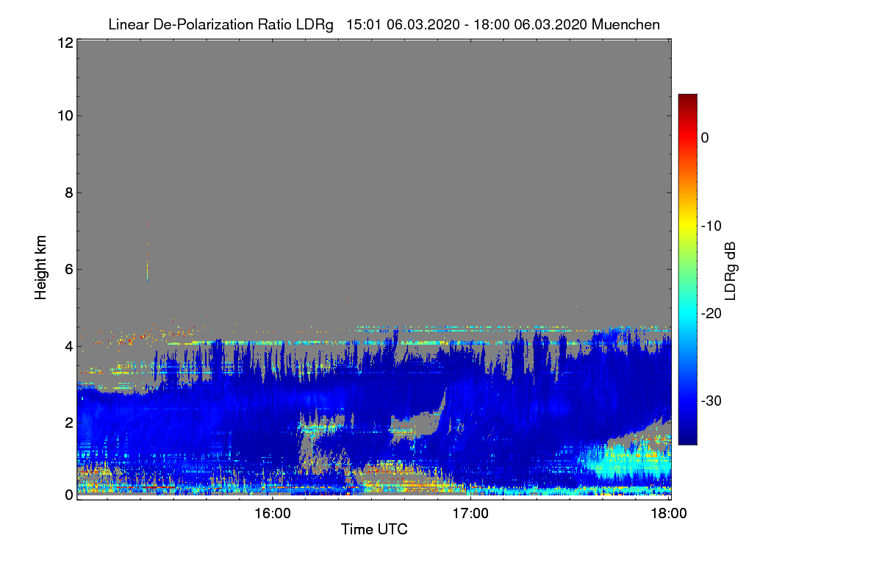
Task: Click the height tick label 8
Action: pos(68,193)
